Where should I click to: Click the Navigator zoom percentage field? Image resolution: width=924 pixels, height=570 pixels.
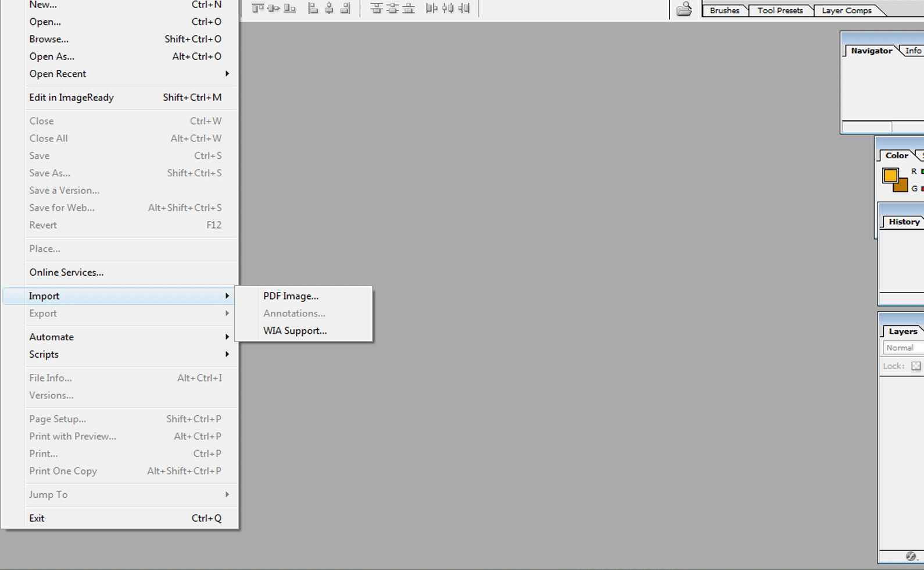pos(866,127)
